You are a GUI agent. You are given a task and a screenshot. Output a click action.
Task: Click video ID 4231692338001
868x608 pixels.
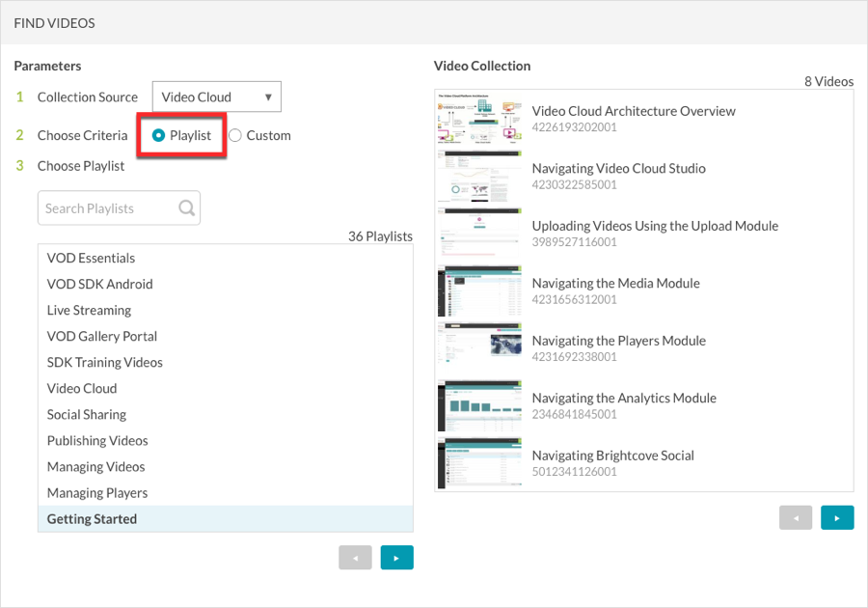(574, 357)
